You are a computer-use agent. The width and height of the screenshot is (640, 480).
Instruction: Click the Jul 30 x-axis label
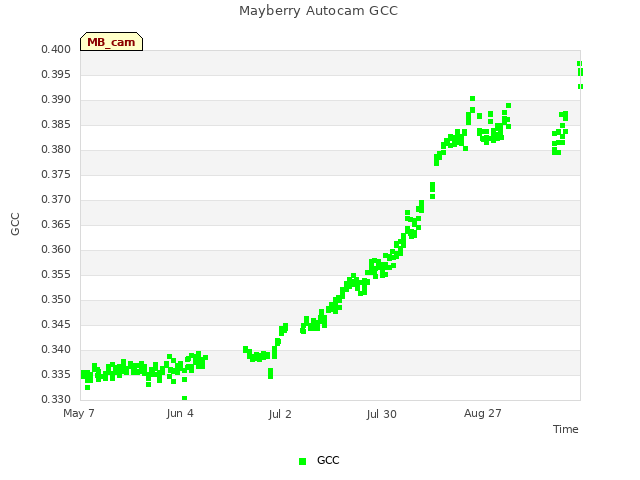tap(381, 414)
